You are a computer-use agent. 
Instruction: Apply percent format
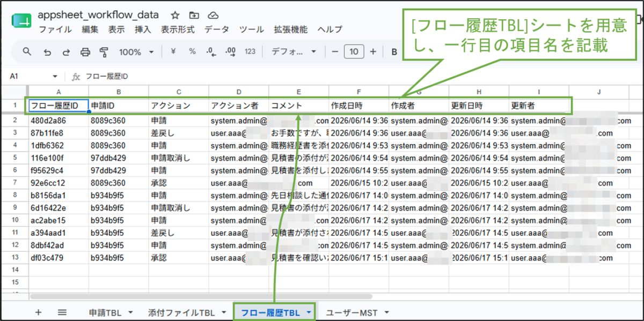pyautogui.click(x=192, y=52)
